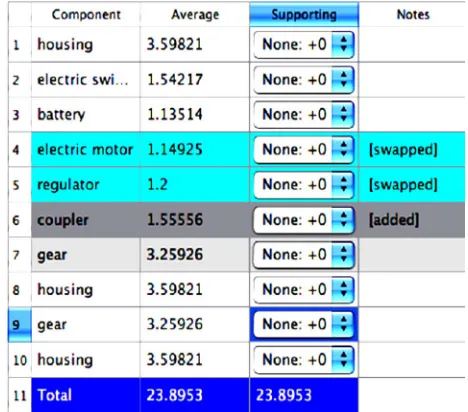Select row number 6 header
Screen dimensions: 468x412
(20, 220)
